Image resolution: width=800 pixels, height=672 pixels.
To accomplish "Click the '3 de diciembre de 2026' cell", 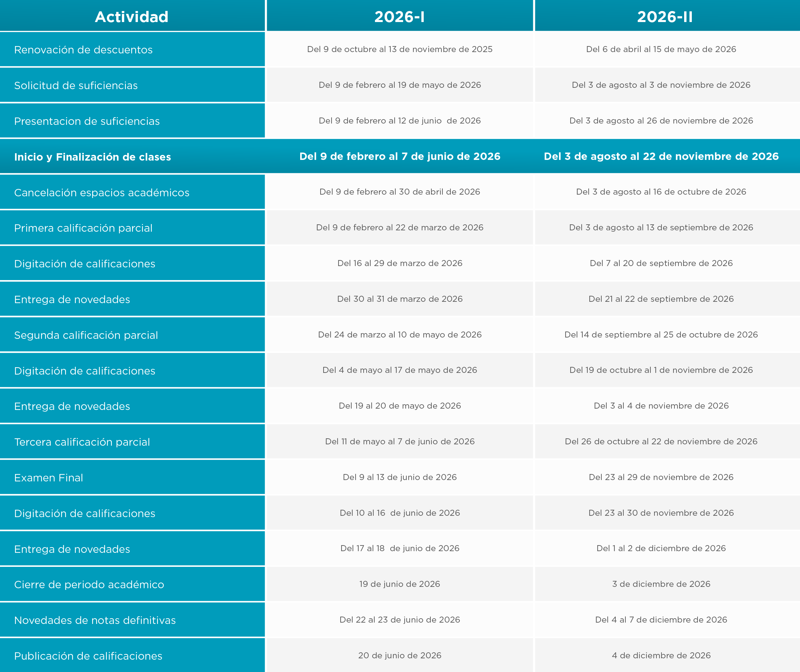I will point(661,584).
